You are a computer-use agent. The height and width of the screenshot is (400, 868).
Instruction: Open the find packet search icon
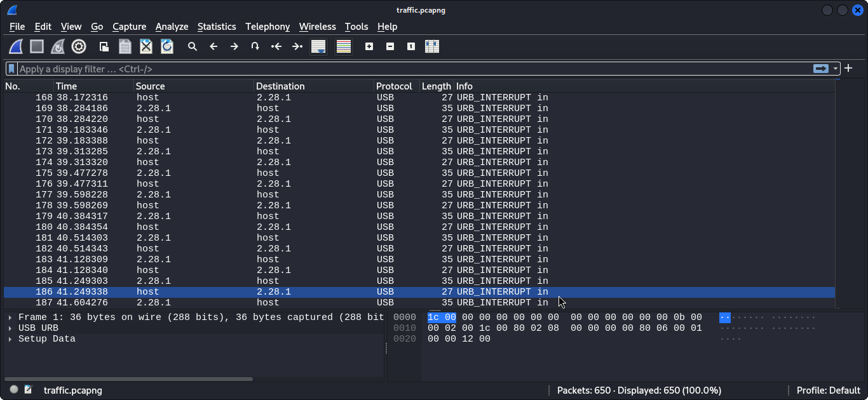(192, 46)
